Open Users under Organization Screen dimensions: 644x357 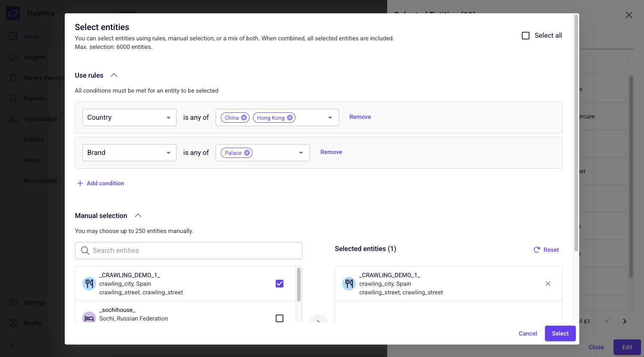click(32, 160)
